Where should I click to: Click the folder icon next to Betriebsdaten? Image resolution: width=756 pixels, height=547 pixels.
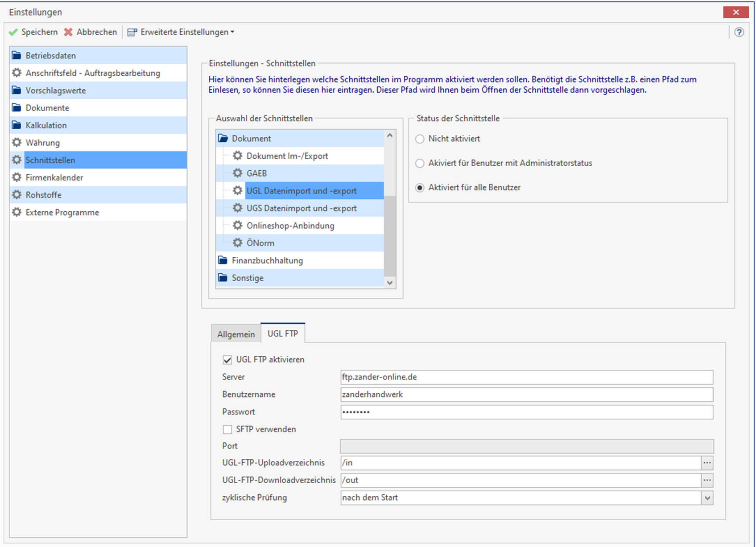point(17,55)
